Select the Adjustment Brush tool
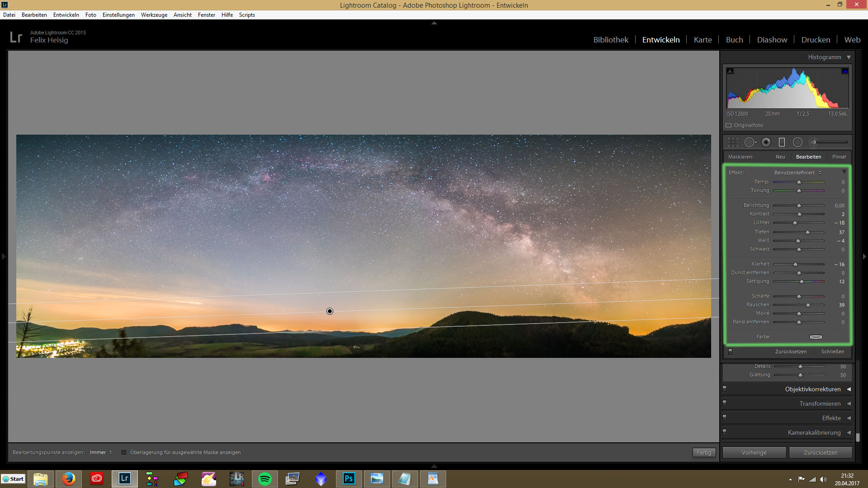 (x=829, y=142)
